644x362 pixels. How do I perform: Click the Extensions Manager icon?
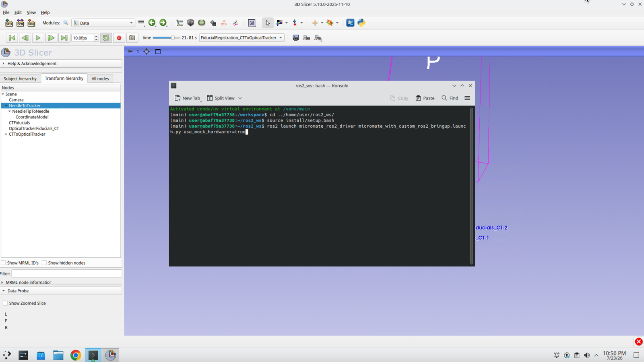click(x=350, y=23)
